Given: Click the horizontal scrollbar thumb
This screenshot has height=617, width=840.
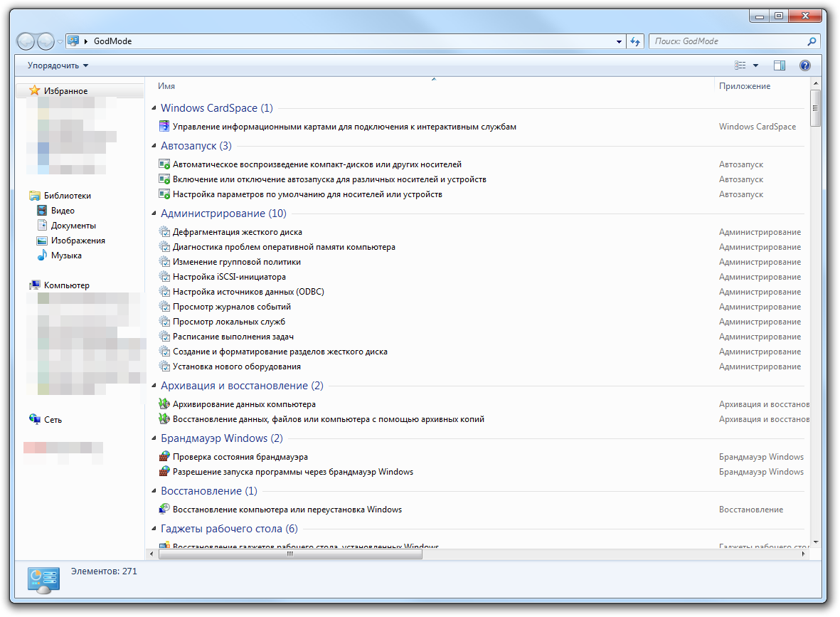Looking at the screenshot, I should point(290,554).
